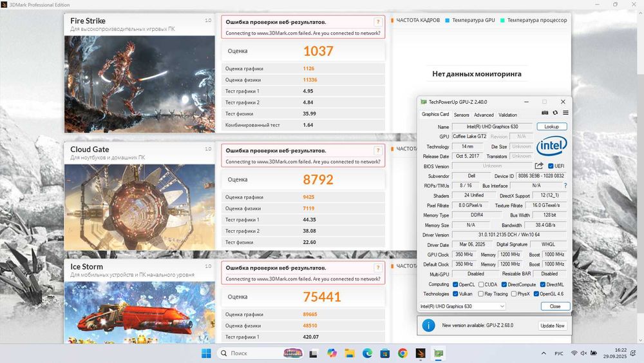This screenshot has width=644, height=363.
Task: Open Microsoft Store from the taskbar
Action: coord(385,353)
